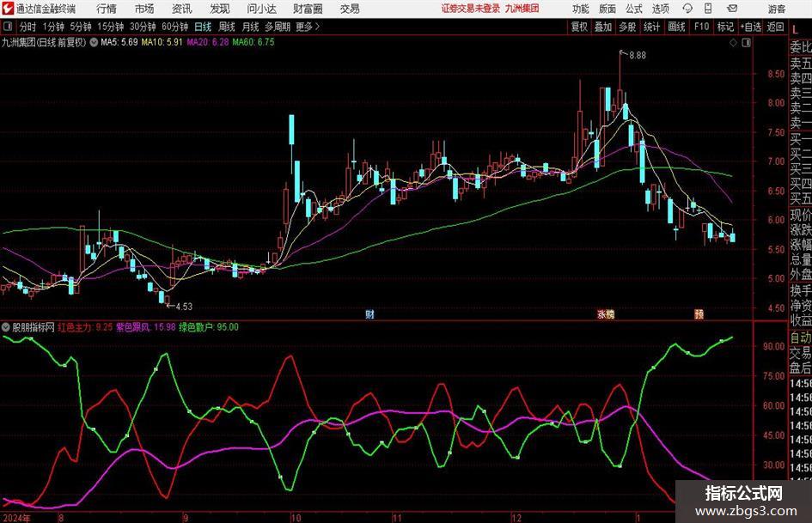Image resolution: width=812 pixels, height=523 pixels.
Task: Click the 绿色散户 95.00 indicator value
Action: point(209,327)
